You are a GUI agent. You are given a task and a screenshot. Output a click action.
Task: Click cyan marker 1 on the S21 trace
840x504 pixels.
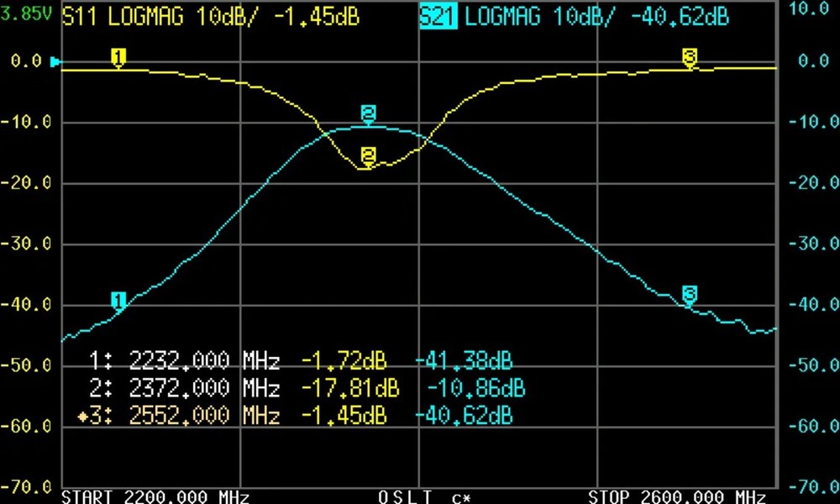click(118, 300)
